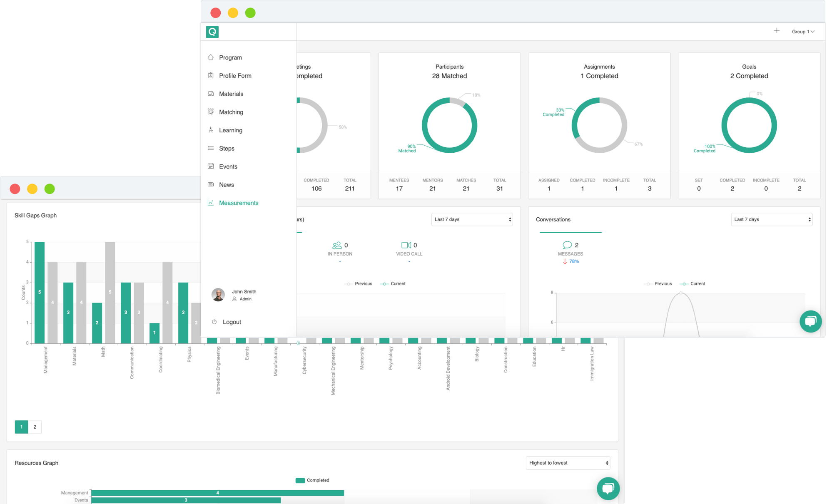Open the Steps menu item
Viewport: 827px width, 504px height.
pos(227,149)
